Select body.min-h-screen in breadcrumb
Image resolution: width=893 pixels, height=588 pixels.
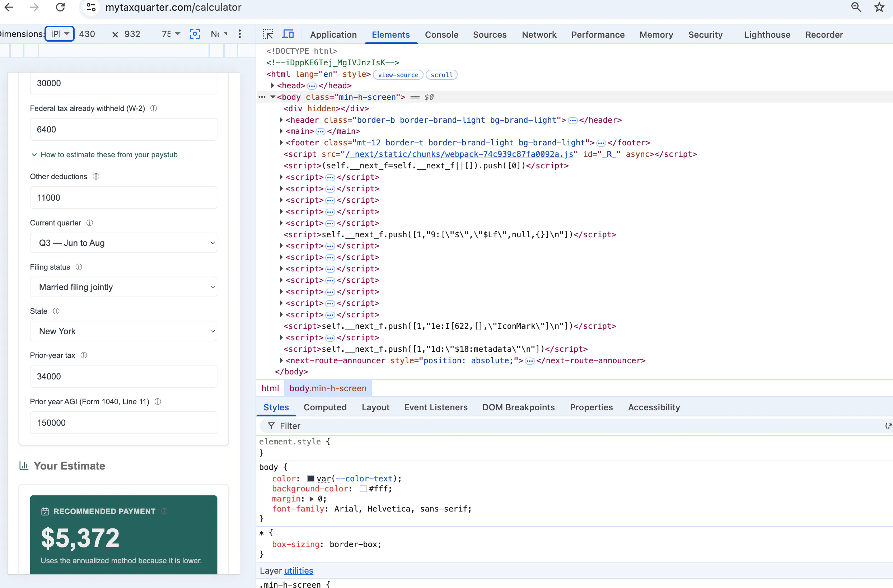(328, 388)
